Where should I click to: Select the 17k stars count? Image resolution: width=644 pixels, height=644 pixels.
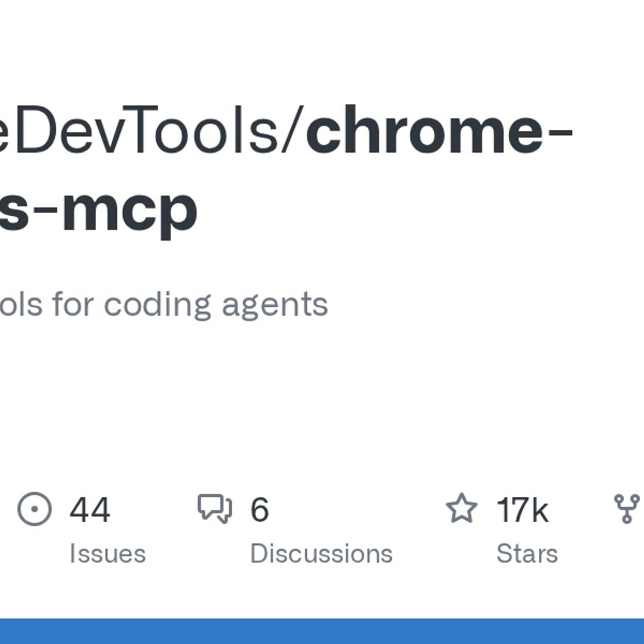click(x=522, y=510)
